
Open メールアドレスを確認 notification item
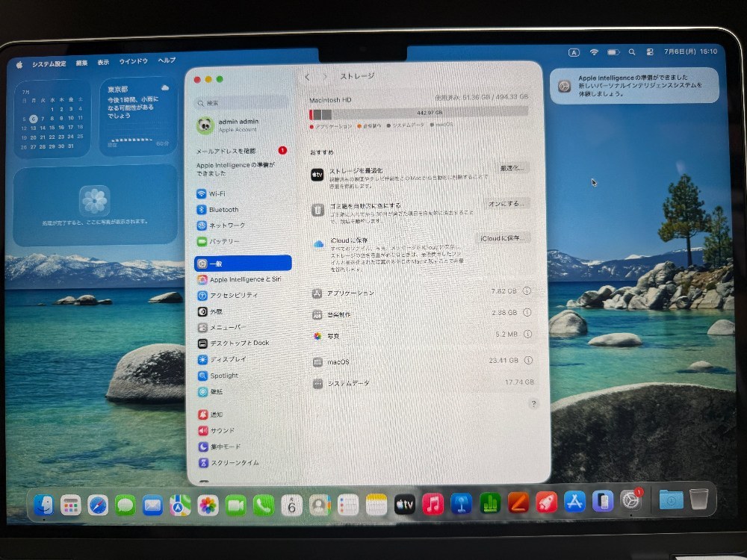click(243, 151)
